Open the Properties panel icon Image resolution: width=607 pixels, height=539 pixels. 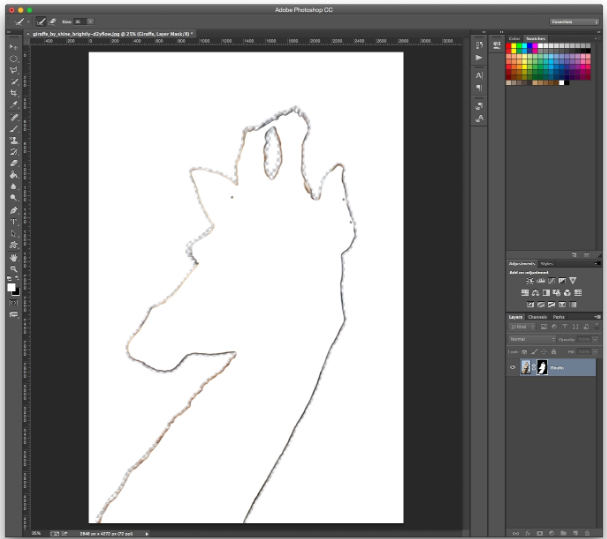pos(497,45)
